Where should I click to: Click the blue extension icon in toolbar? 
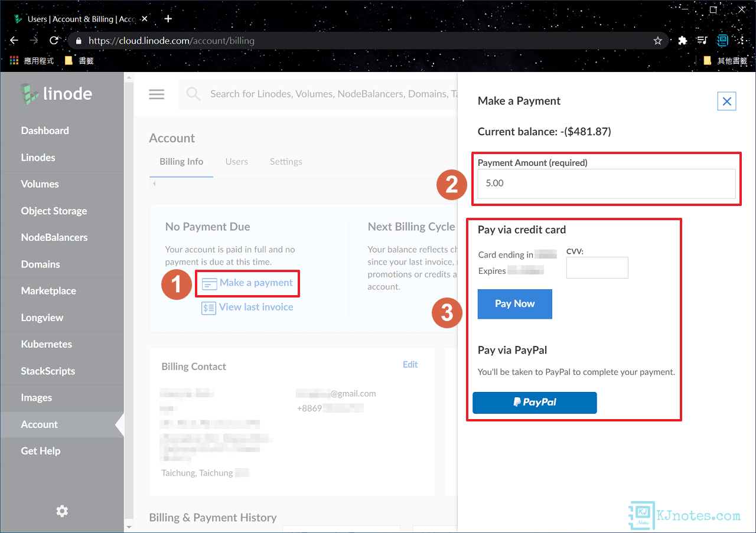point(722,41)
